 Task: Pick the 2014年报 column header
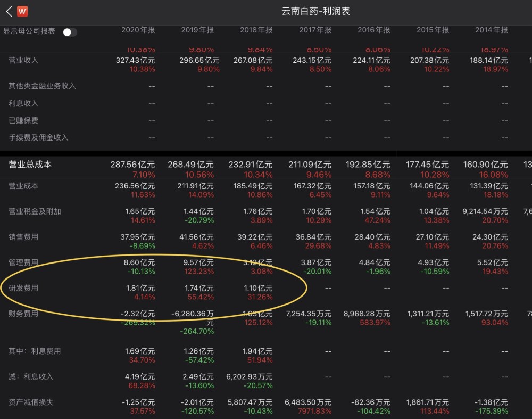click(x=492, y=30)
